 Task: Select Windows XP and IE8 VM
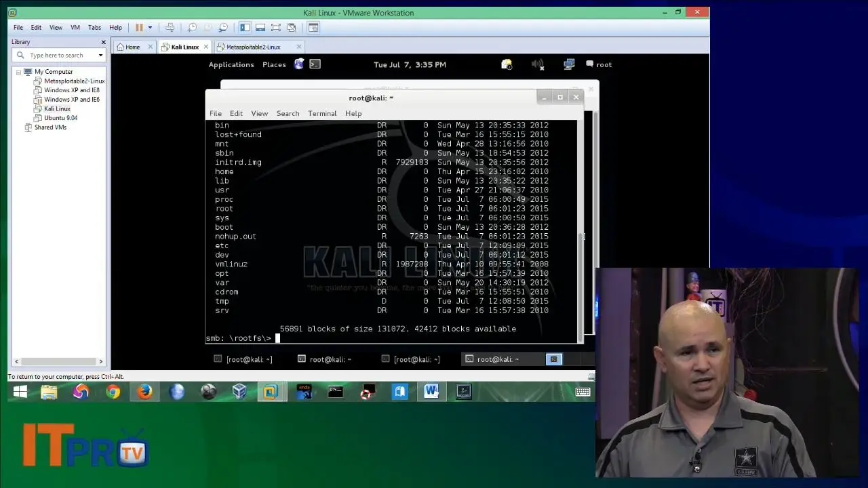click(x=72, y=90)
